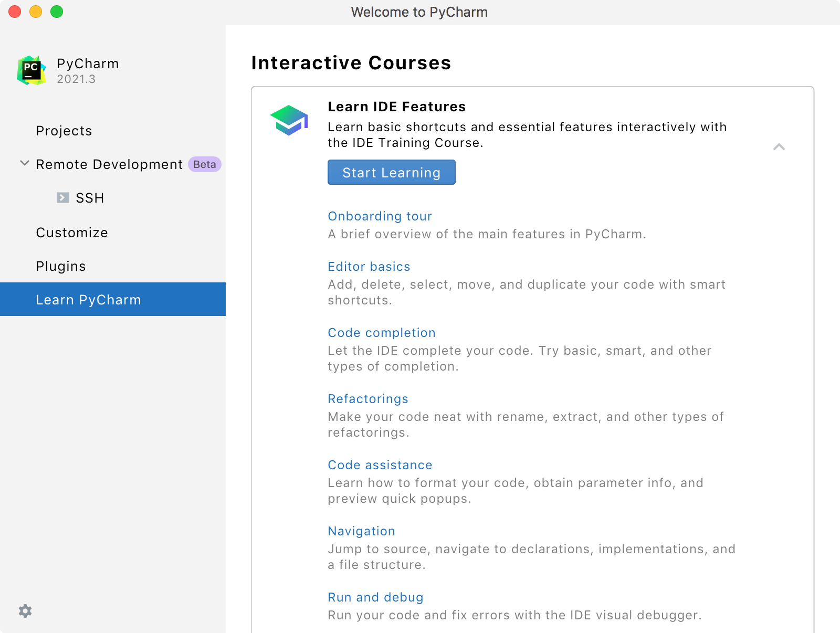
Task: Launch the Refactorings lesson
Action: (x=367, y=399)
